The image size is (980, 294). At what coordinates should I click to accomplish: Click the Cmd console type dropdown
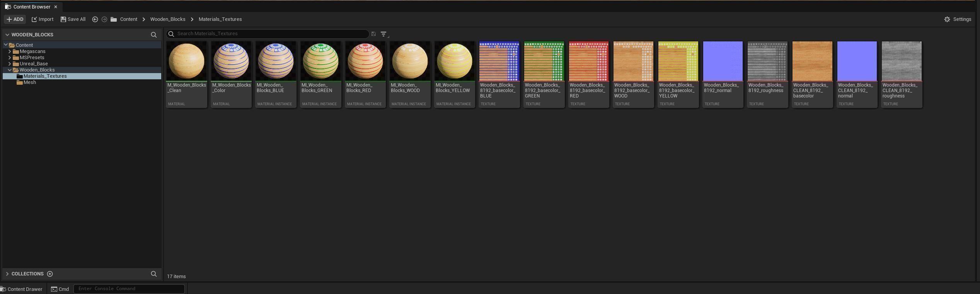60,289
